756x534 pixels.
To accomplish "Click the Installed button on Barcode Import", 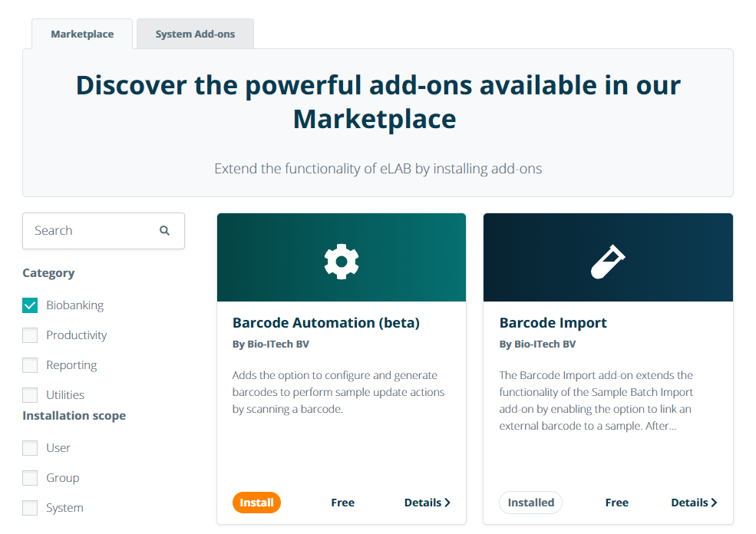I will 530,503.
